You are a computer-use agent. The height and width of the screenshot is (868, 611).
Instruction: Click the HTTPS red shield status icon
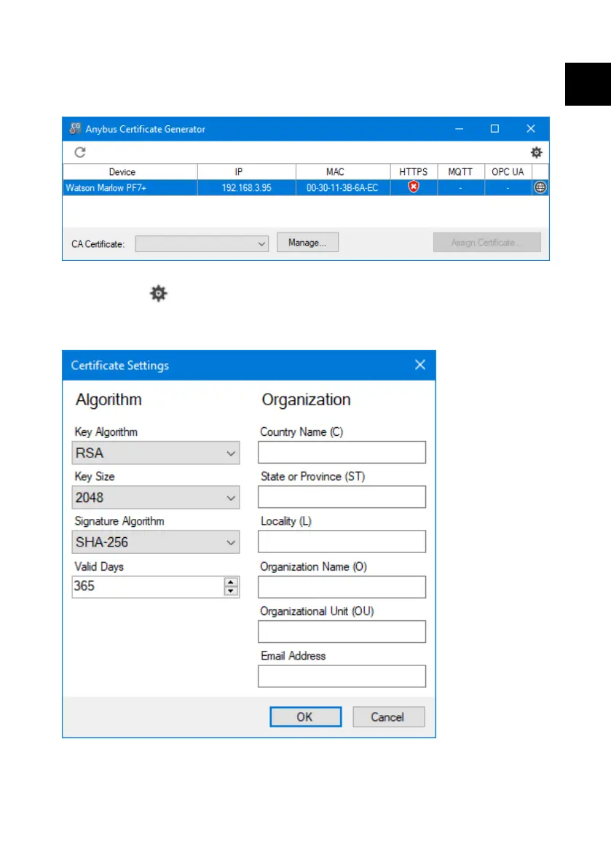point(414,187)
